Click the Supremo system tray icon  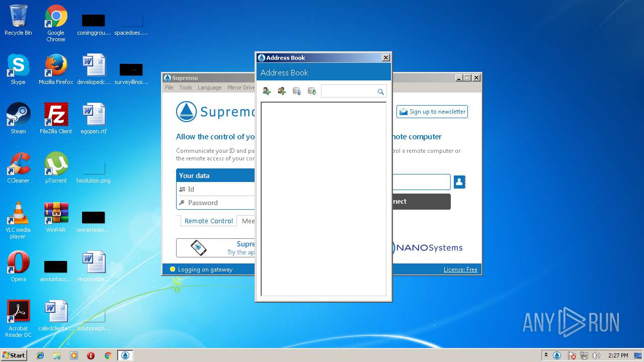pos(557,355)
